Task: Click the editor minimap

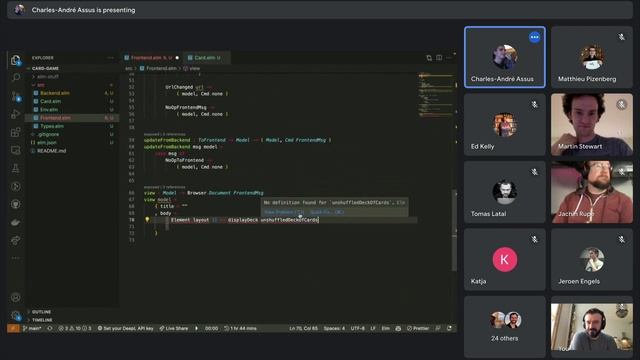Action: [x=436, y=94]
